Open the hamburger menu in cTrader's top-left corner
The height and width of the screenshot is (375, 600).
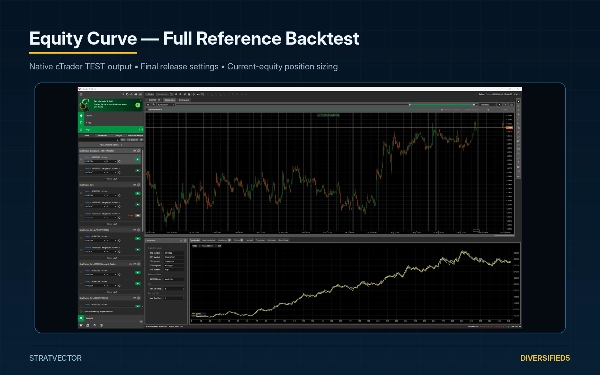tap(81, 94)
